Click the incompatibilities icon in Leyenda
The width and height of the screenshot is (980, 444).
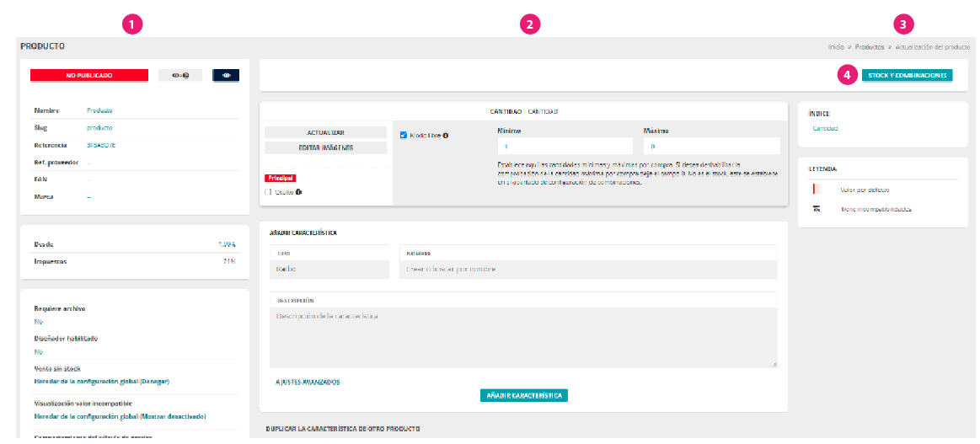(817, 209)
